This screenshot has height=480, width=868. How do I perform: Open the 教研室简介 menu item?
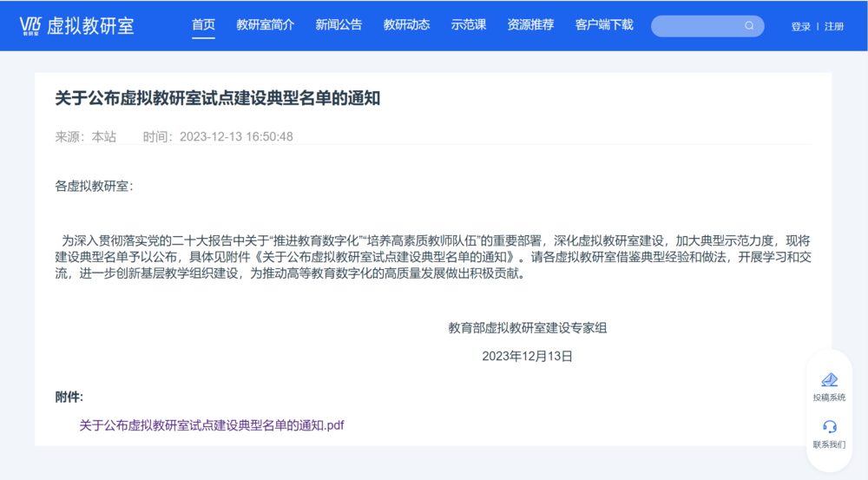(x=265, y=25)
